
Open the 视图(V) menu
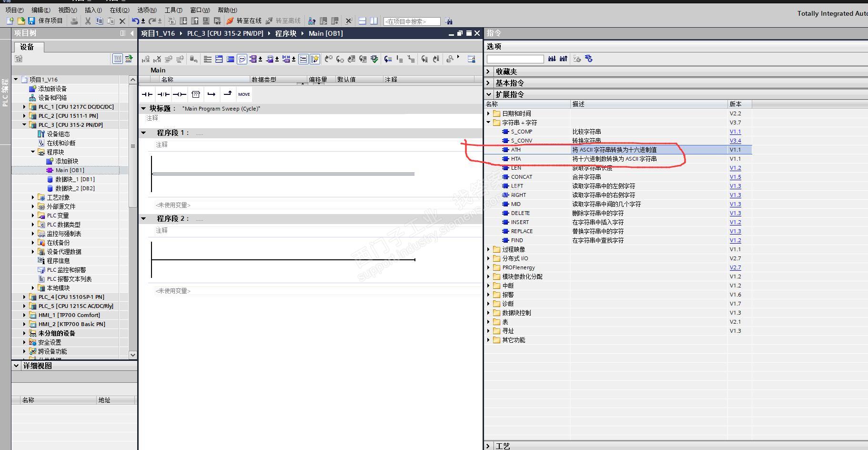(x=68, y=10)
